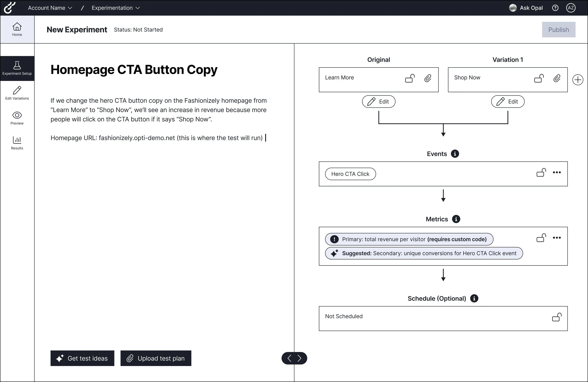Click the paperclip icon on Variation 1
588x382 pixels.
pos(557,79)
